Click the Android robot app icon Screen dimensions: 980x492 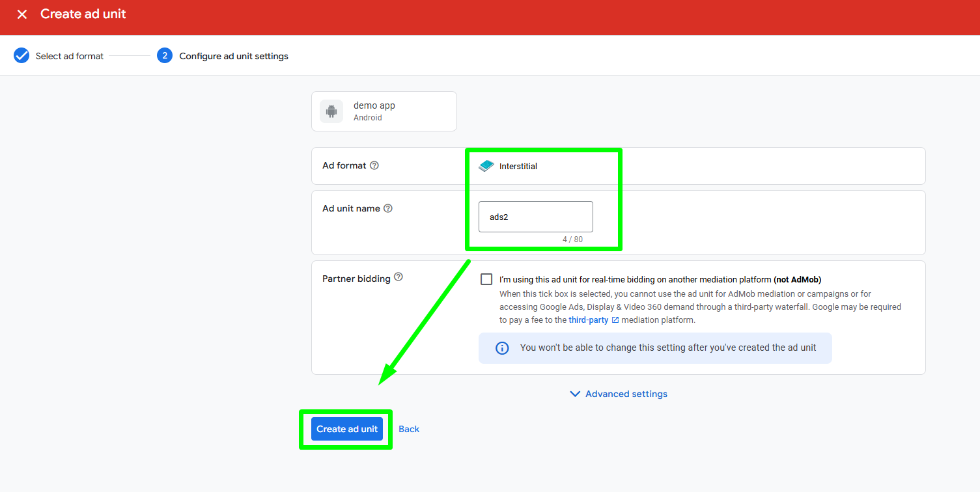pyautogui.click(x=331, y=111)
